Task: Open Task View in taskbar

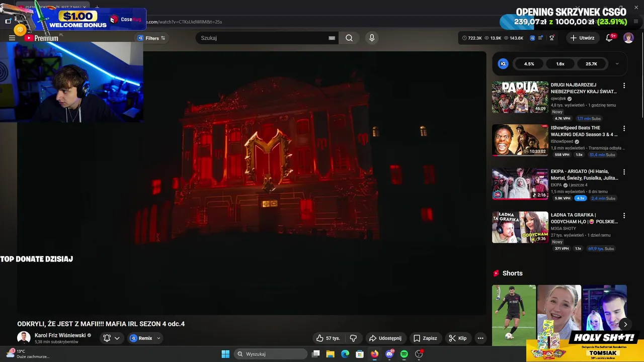Action: 315,354
